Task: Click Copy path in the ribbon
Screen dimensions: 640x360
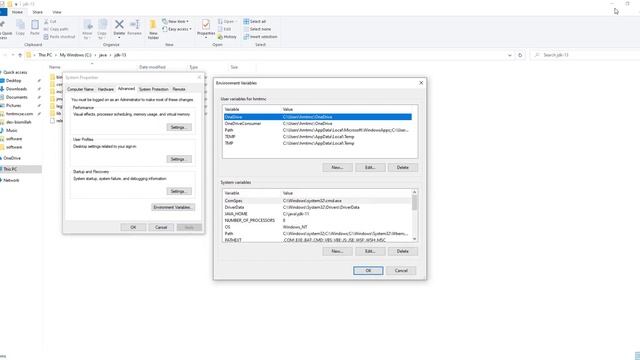Action: (x=56, y=29)
